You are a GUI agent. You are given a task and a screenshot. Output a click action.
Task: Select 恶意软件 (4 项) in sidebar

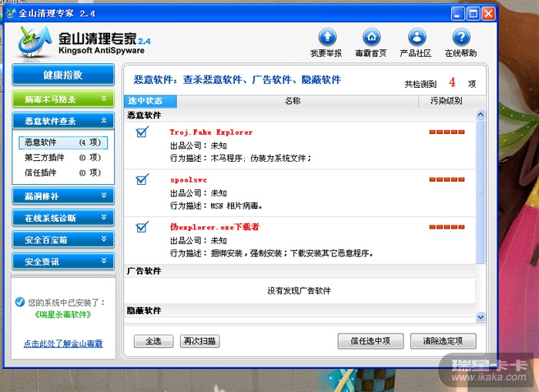pyautogui.click(x=63, y=142)
